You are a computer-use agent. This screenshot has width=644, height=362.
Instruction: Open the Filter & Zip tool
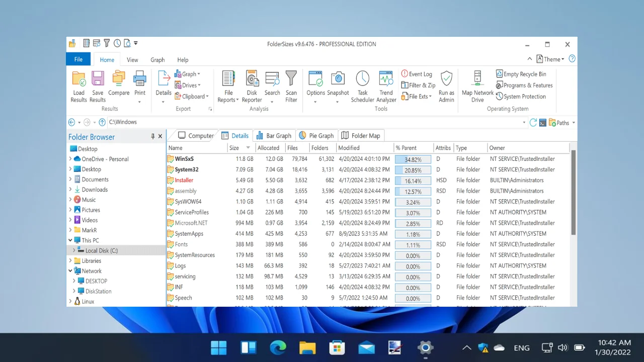[x=418, y=85]
